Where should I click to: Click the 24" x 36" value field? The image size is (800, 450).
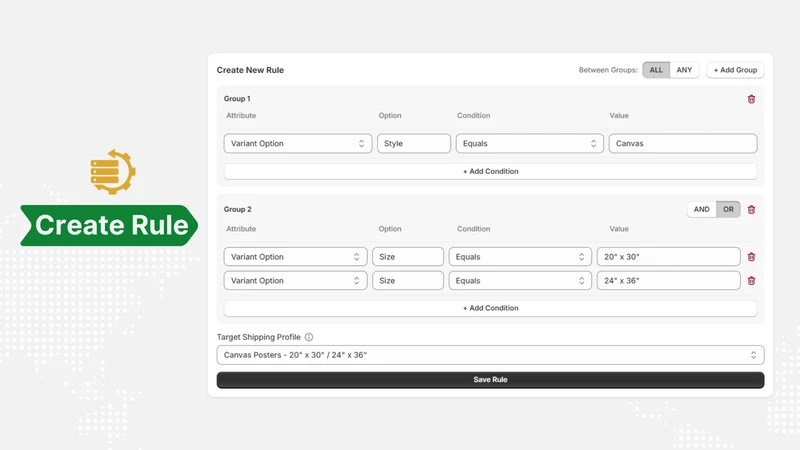coord(668,281)
